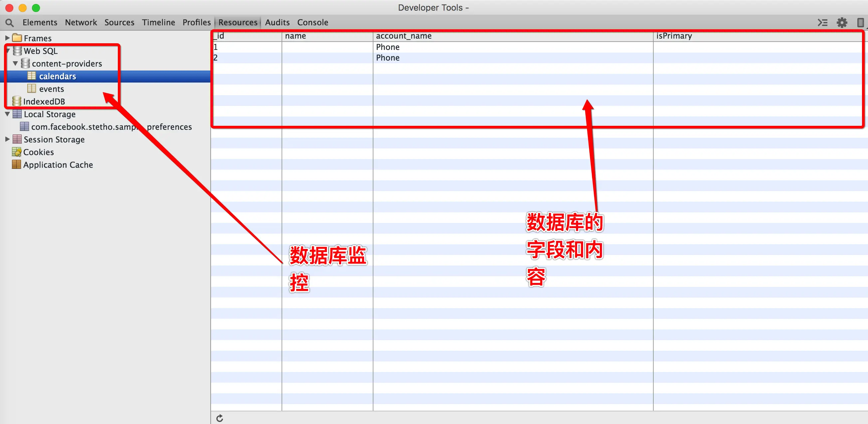The image size is (868, 424).
Task: Open the Console tab
Action: (313, 22)
